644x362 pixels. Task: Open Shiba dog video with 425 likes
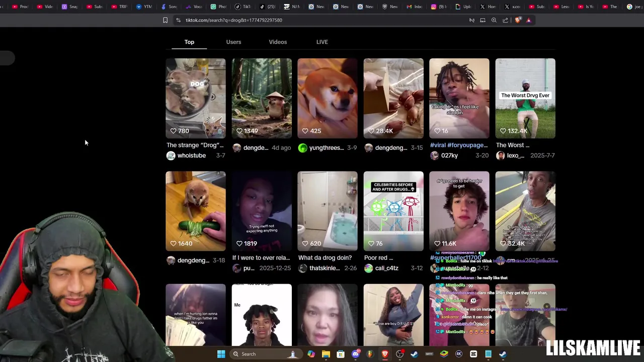point(328,98)
